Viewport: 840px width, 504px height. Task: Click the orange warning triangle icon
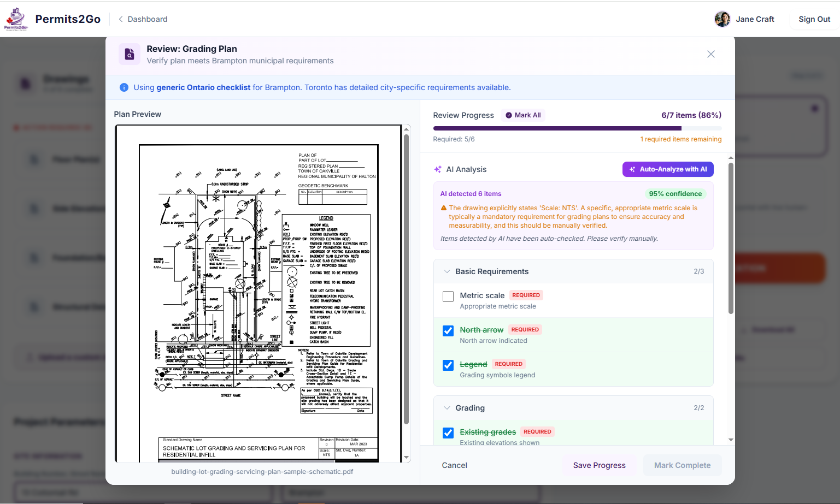(x=444, y=208)
